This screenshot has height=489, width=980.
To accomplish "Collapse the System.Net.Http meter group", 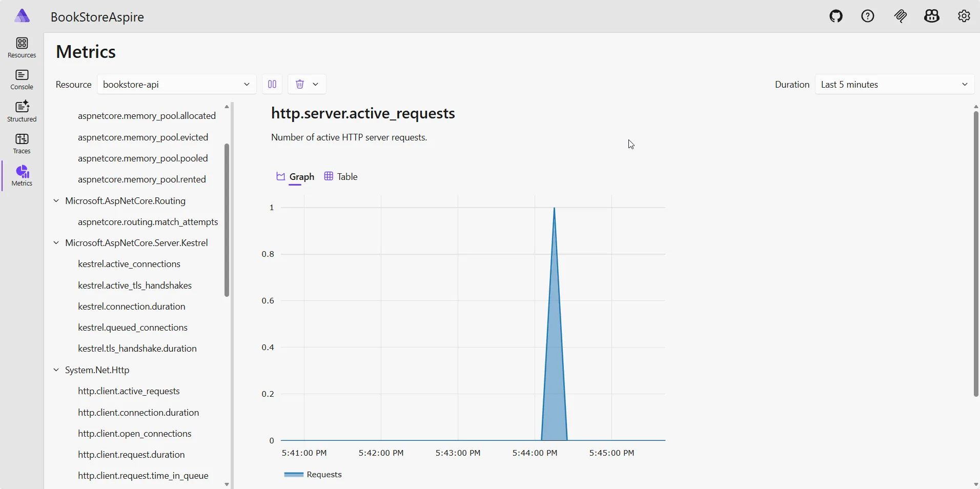I will pyautogui.click(x=56, y=370).
